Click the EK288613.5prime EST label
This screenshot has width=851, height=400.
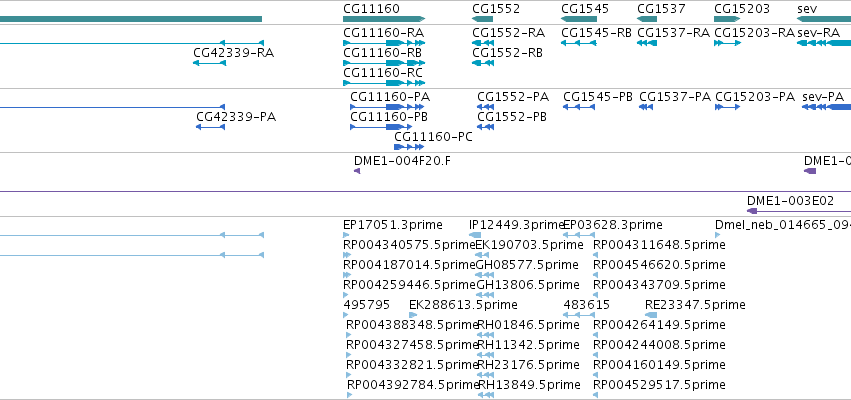click(x=463, y=304)
